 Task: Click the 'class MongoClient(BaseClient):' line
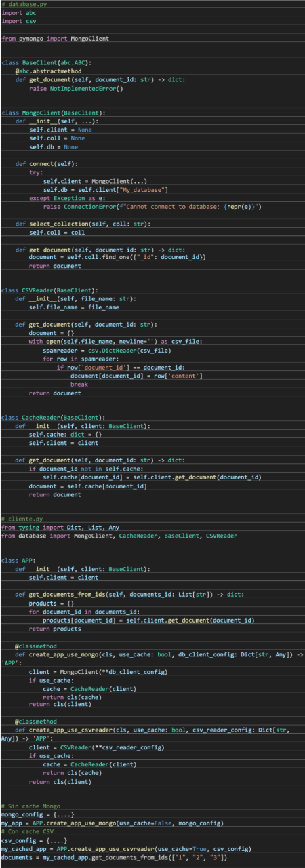pyautogui.click(x=54, y=113)
